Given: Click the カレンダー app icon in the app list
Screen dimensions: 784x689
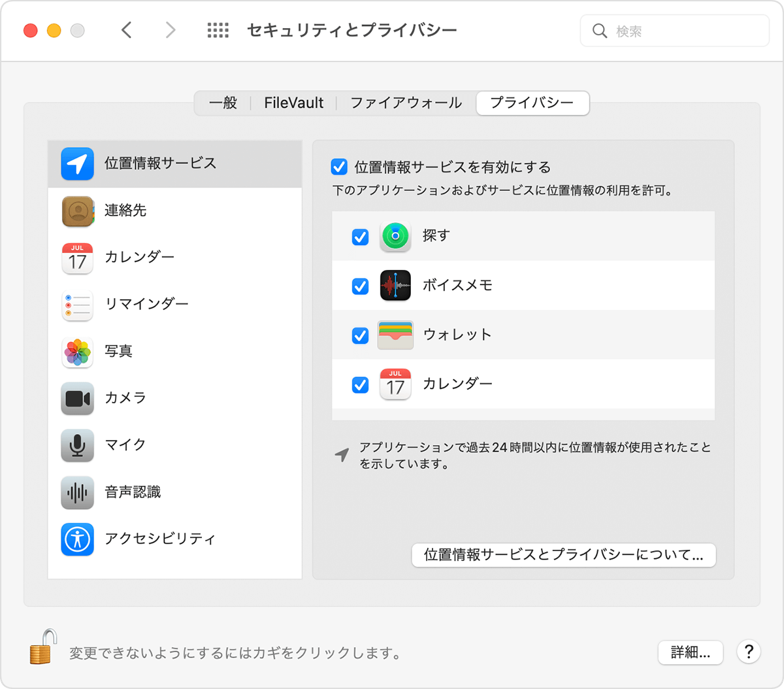Looking at the screenshot, I should pyautogui.click(x=395, y=384).
